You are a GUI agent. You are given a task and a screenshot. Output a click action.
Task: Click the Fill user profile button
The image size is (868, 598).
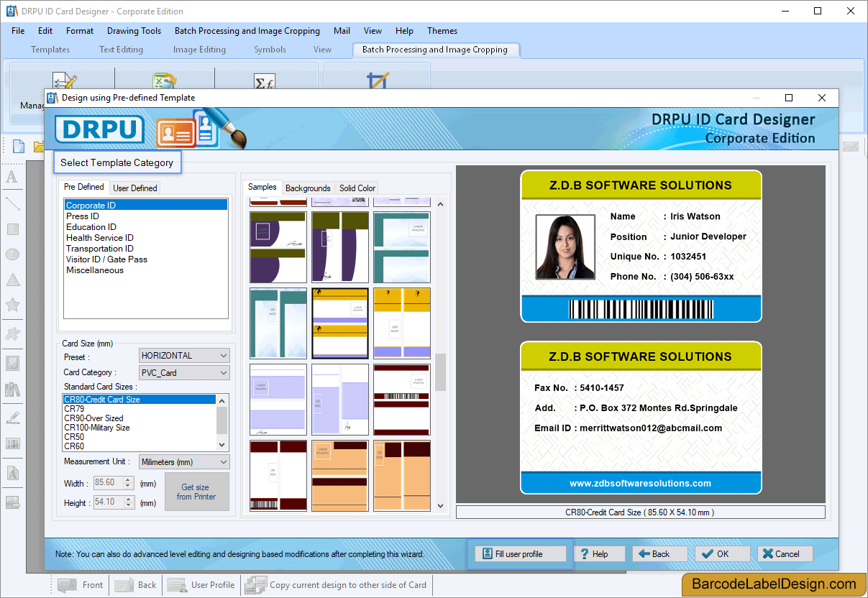click(x=519, y=553)
